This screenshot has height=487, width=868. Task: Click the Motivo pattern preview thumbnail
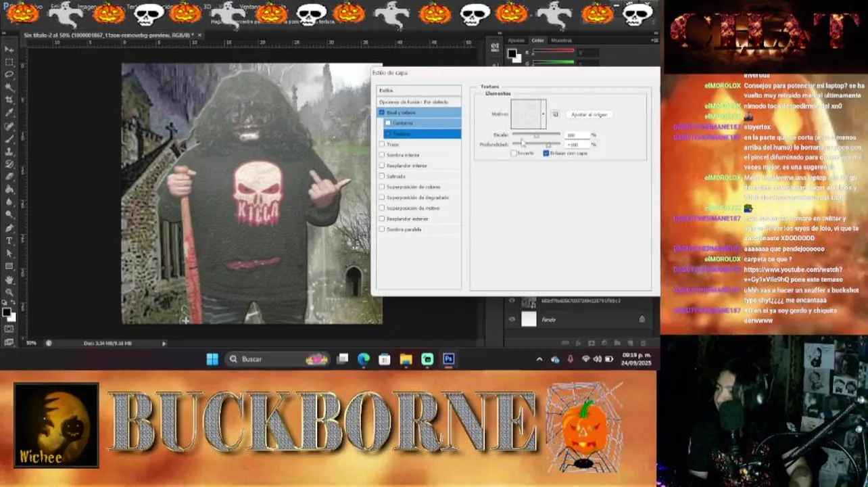526,114
